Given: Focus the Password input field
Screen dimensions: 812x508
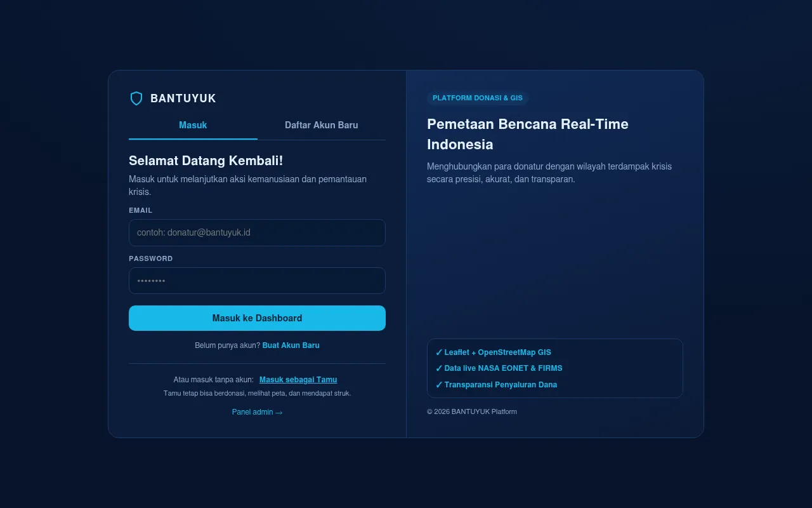Looking at the screenshot, I should pos(257,281).
